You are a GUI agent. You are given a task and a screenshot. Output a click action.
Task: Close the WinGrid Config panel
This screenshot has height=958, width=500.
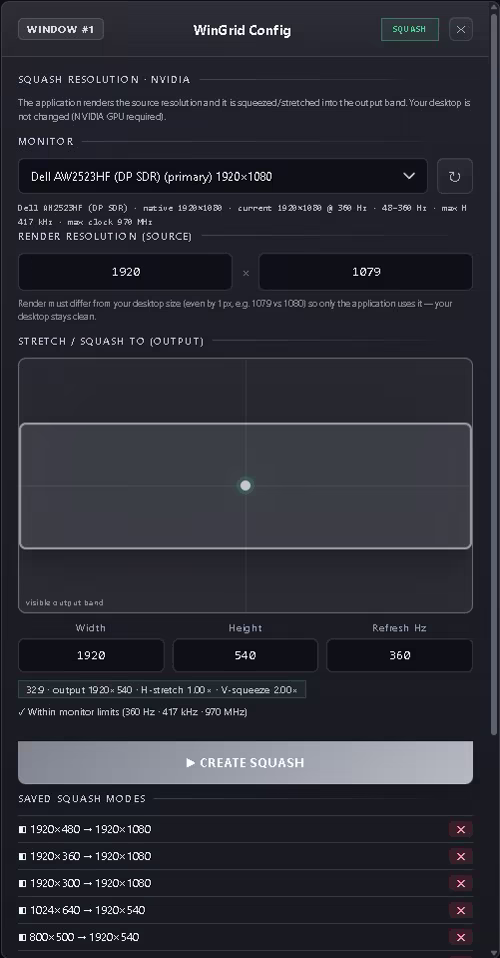[x=461, y=29]
